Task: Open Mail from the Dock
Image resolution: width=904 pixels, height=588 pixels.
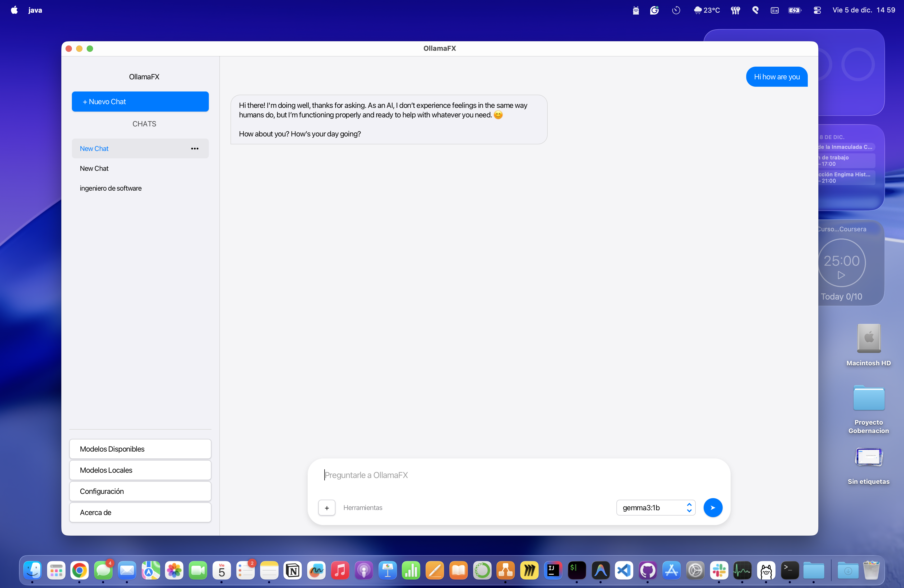Action: (x=127, y=570)
